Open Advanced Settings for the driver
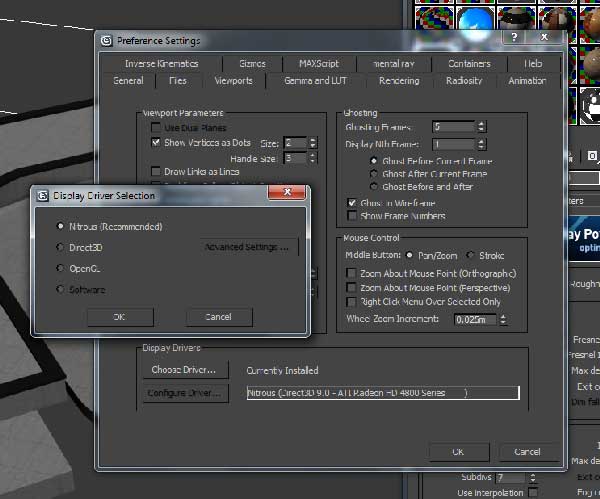This screenshot has height=499, width=600. click(249, 247)
